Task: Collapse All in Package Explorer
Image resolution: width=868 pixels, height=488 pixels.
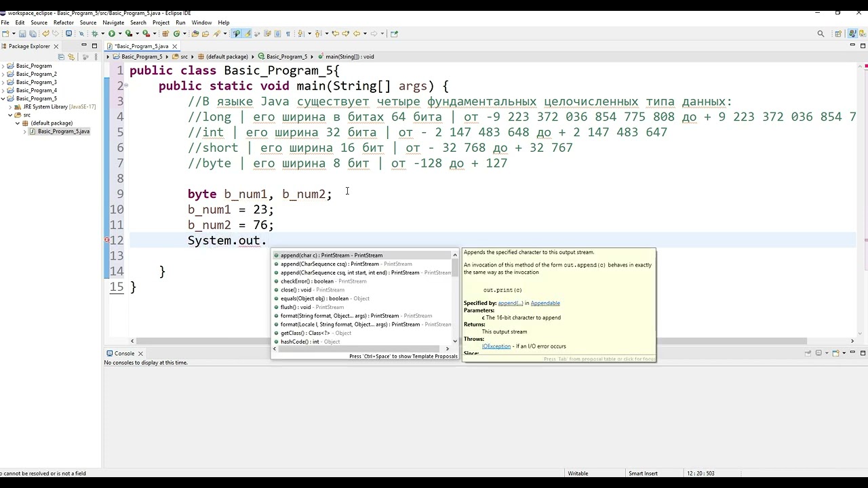Action: click(62, 57)
